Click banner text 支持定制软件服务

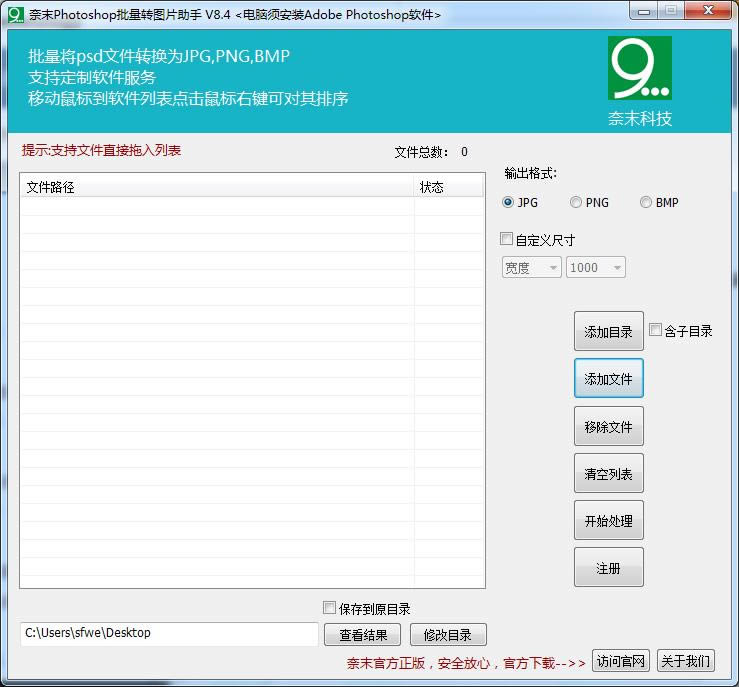coord(92,77)
